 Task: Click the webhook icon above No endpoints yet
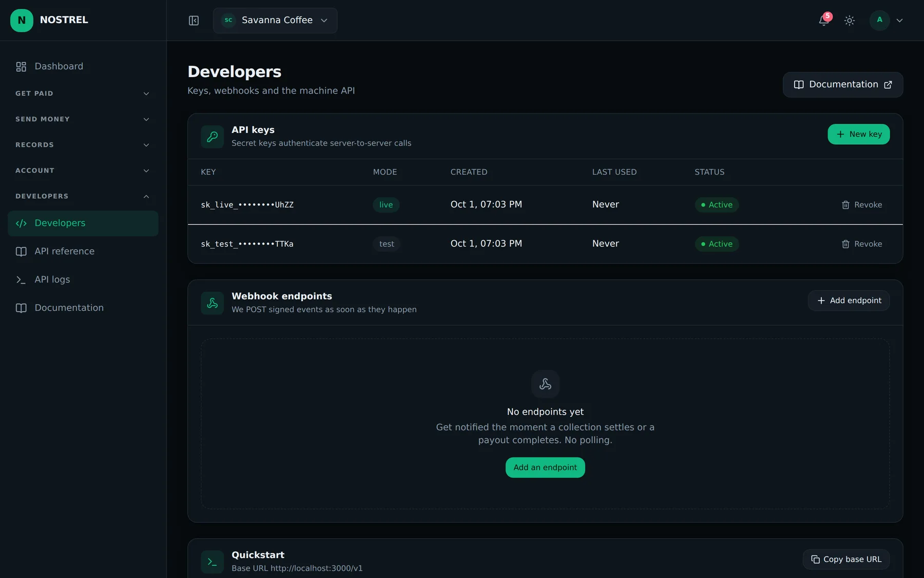545,384
